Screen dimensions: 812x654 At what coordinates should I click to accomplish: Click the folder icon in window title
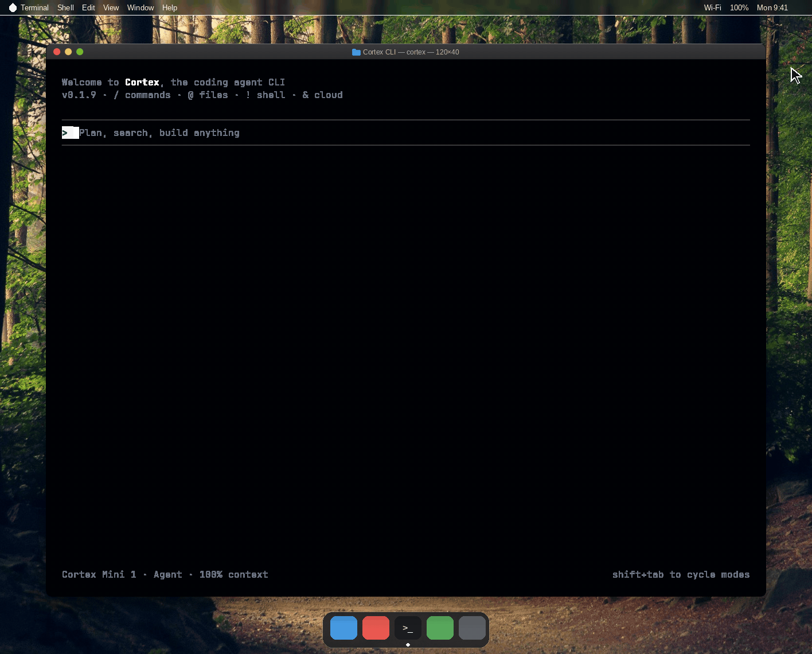tap(356, 52)
